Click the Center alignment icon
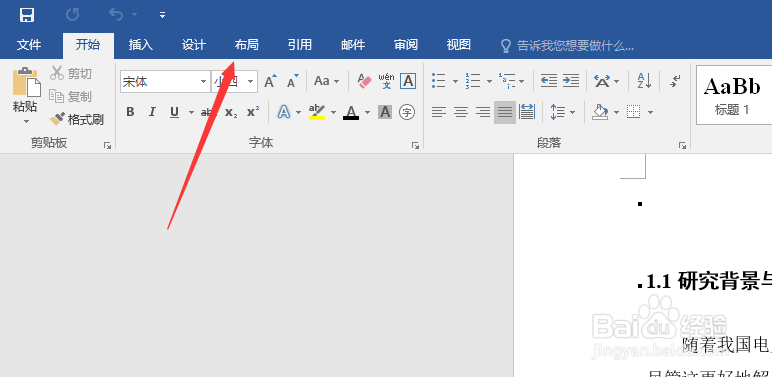 pos(461,112)
